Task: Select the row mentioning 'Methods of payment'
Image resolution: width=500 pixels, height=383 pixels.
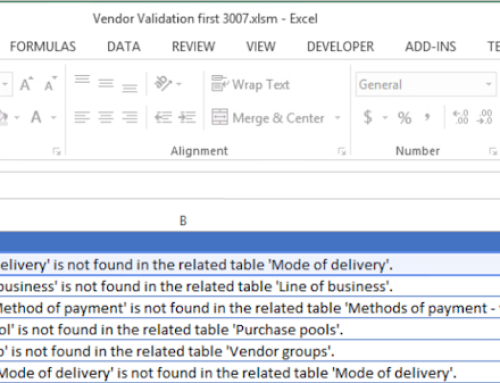Action: coord(250,308)
